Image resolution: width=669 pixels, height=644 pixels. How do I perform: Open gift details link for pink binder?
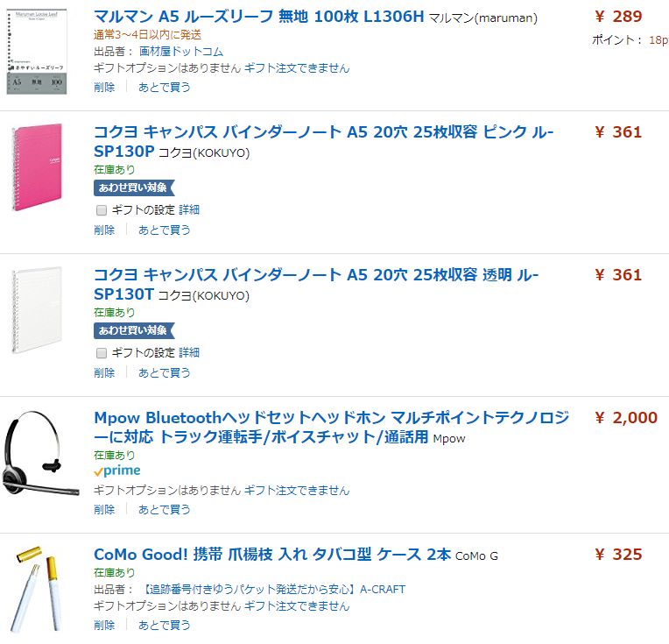(x=189, y=210)
